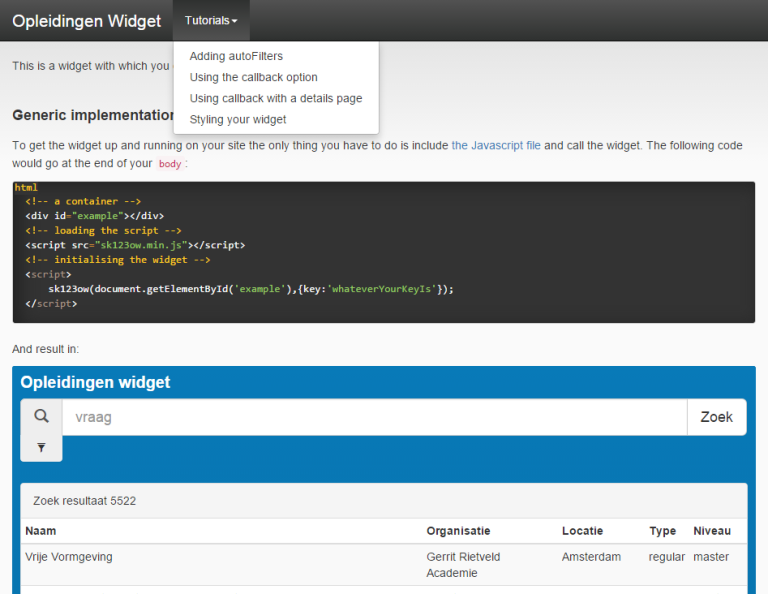Click the sk123ow getElementById code line
Screen dimensions: 768x594
[x=251, y=289]
